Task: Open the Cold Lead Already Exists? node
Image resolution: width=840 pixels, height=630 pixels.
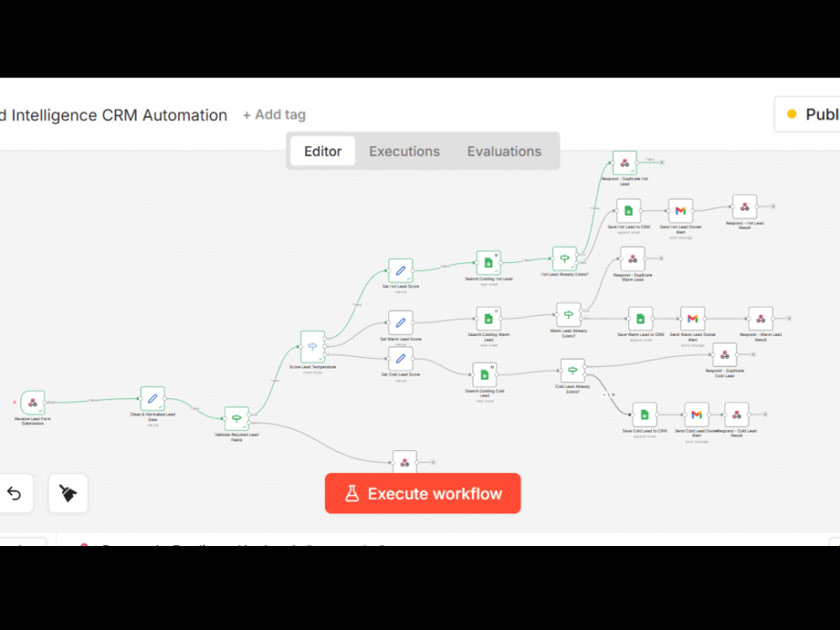Action: (573, 370)
